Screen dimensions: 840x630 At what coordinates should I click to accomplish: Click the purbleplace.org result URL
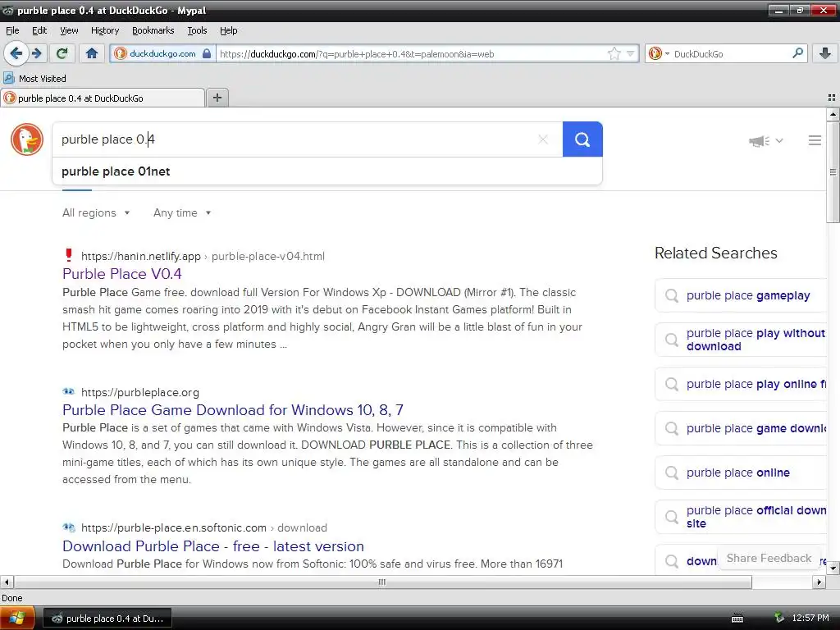click(x=140, y=392)
